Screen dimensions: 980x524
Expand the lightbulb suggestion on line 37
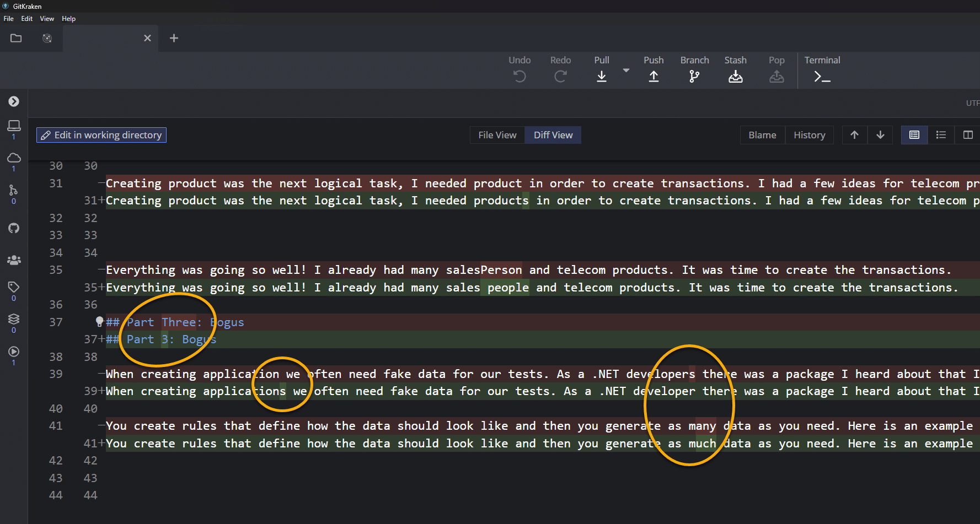pos(99,322)
